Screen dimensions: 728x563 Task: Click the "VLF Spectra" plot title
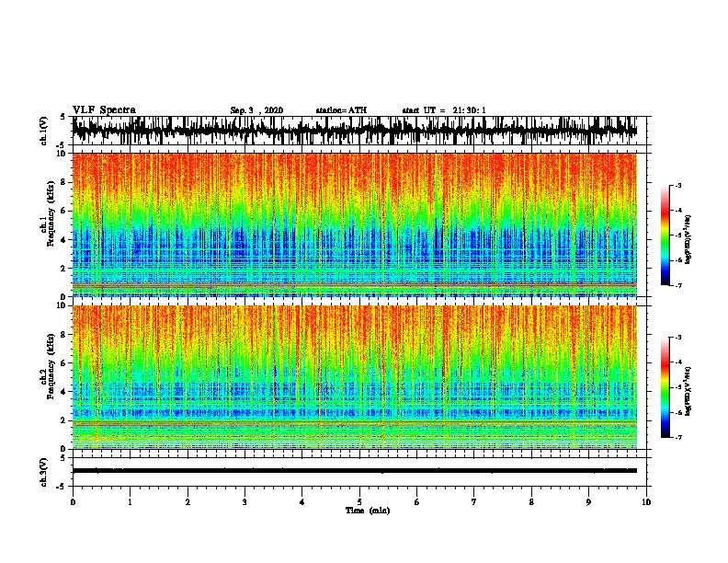pos(104,110)
